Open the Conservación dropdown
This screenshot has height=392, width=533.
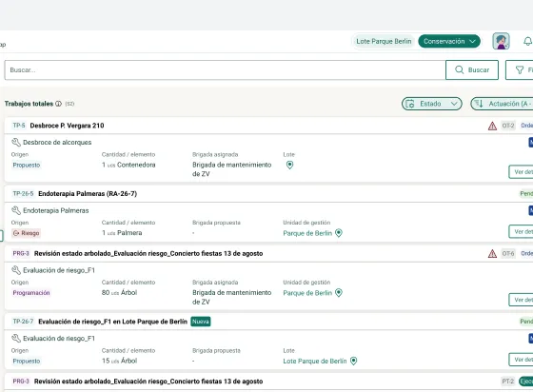point(449,41)
